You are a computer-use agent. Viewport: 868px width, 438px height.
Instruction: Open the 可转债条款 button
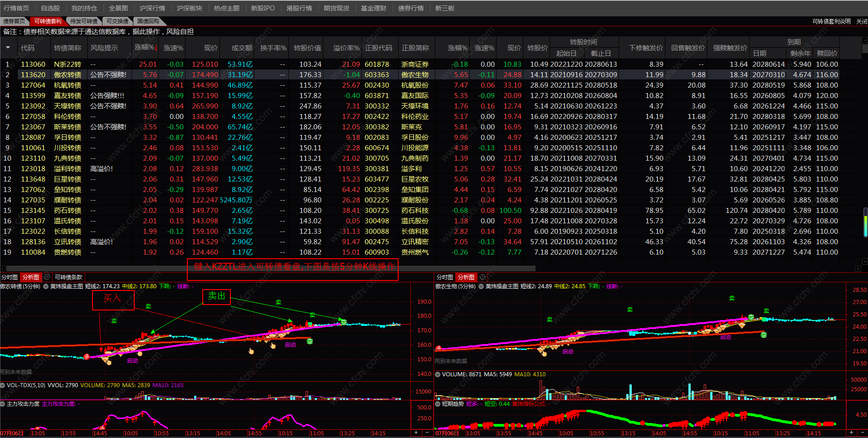tap(68, 277)
